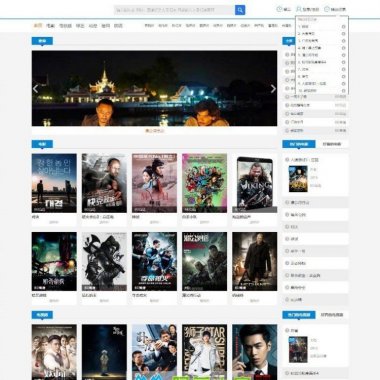380x380 pixels.
Task: Open the dark blue night sky series poster
Action: pyautogui.click(x=104, y=352)
